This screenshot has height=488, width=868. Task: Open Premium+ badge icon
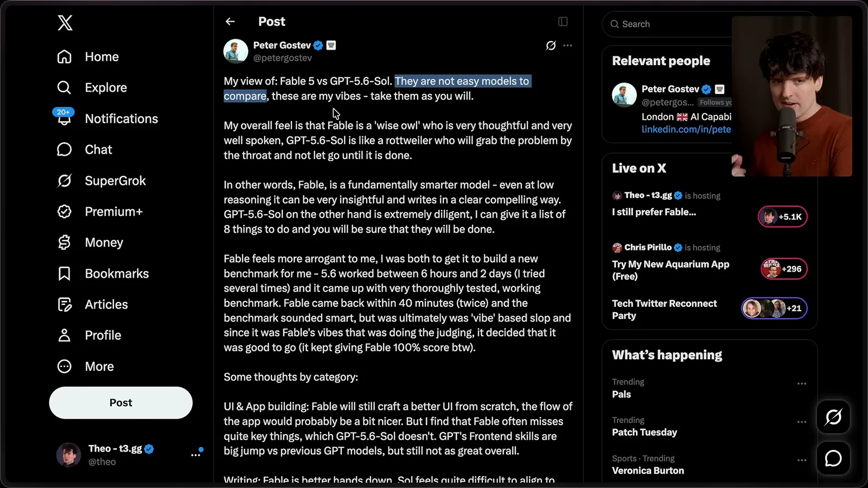(65, 211)
